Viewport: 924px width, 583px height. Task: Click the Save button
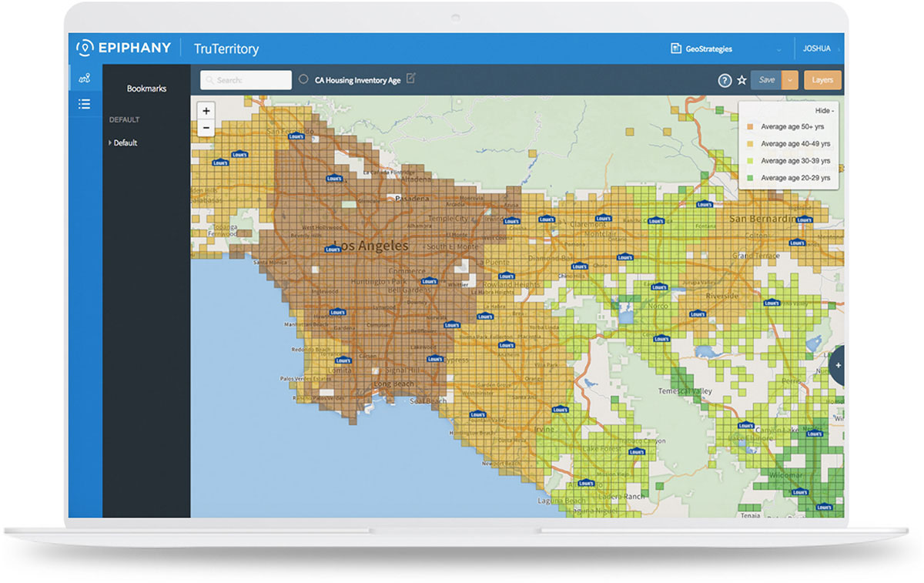(x=766, y=80)
